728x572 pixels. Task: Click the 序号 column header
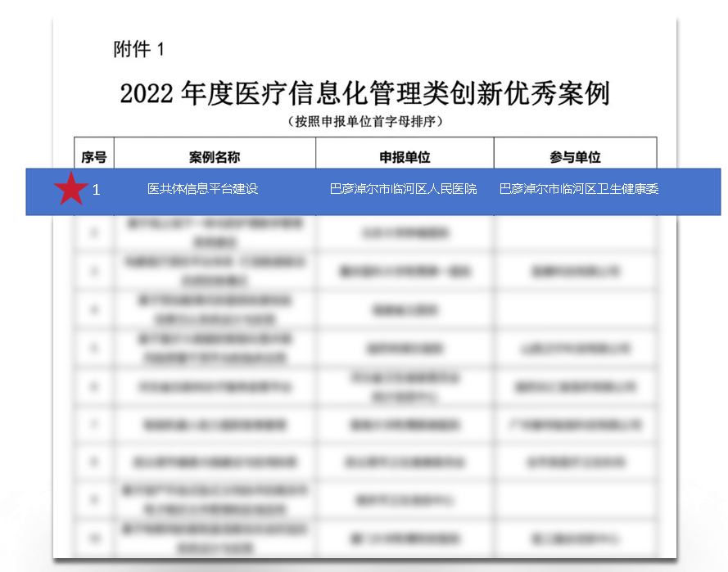click(94, 157)
